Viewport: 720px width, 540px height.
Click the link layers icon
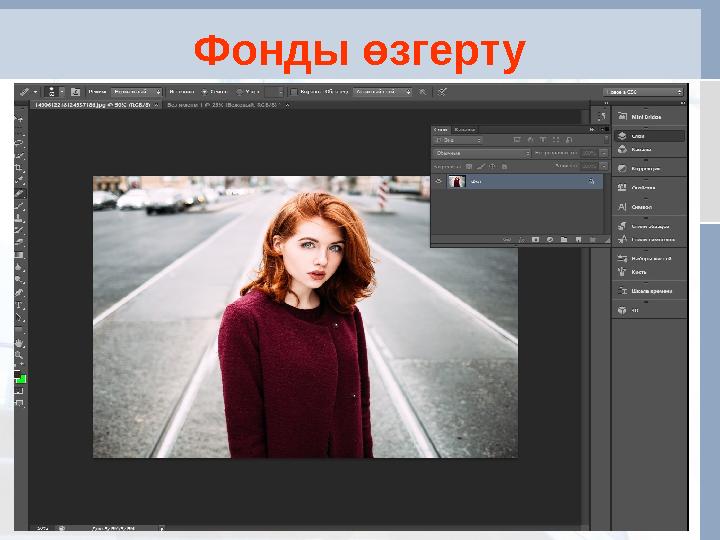[x=507, y=240]
